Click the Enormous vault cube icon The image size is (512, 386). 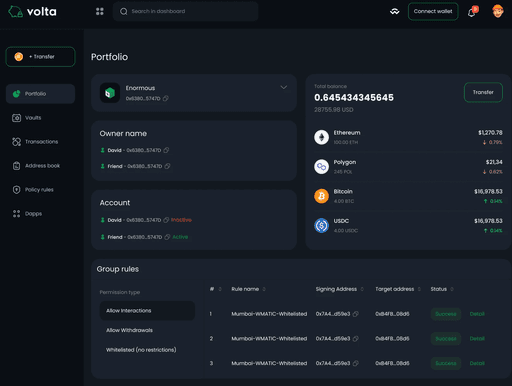pos(110,93)
